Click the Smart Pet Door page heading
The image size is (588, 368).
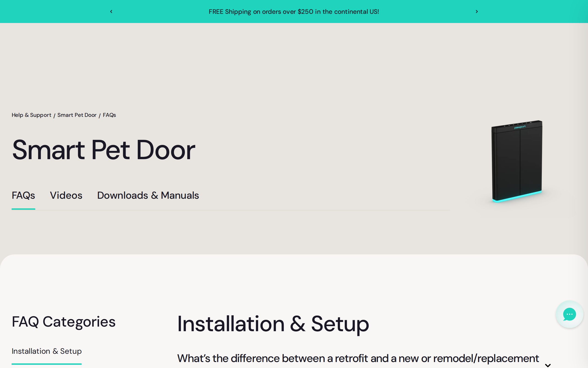tap(104, 150)
